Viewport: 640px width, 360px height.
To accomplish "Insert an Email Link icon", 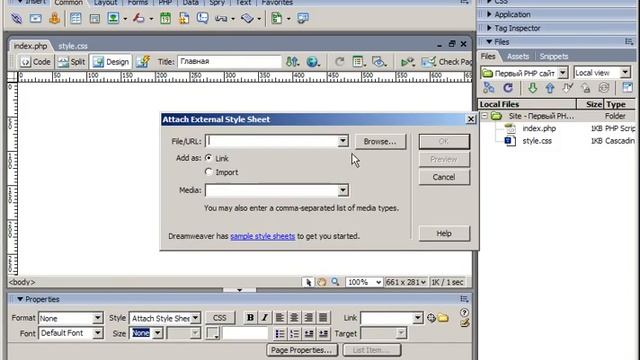I will coord(36,18).
